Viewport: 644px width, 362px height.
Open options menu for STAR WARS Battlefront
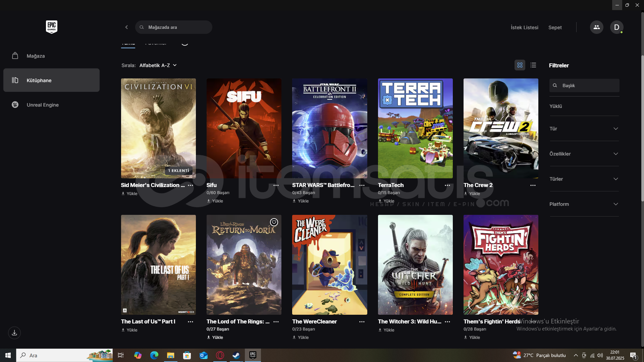click(x=362, y=185)
